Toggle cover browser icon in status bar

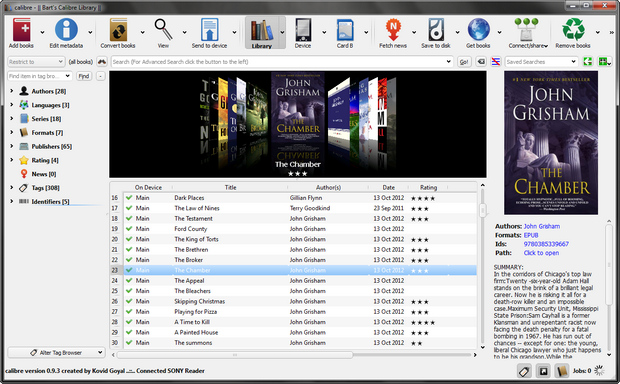(x=543, y=371)
